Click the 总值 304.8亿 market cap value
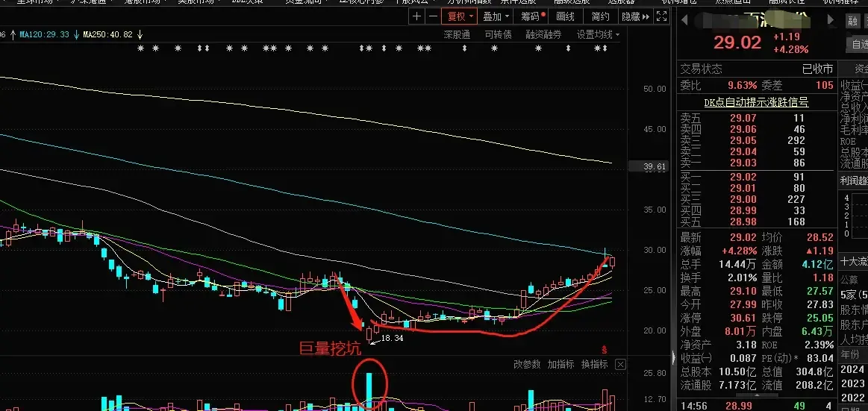 pos(816,371)
